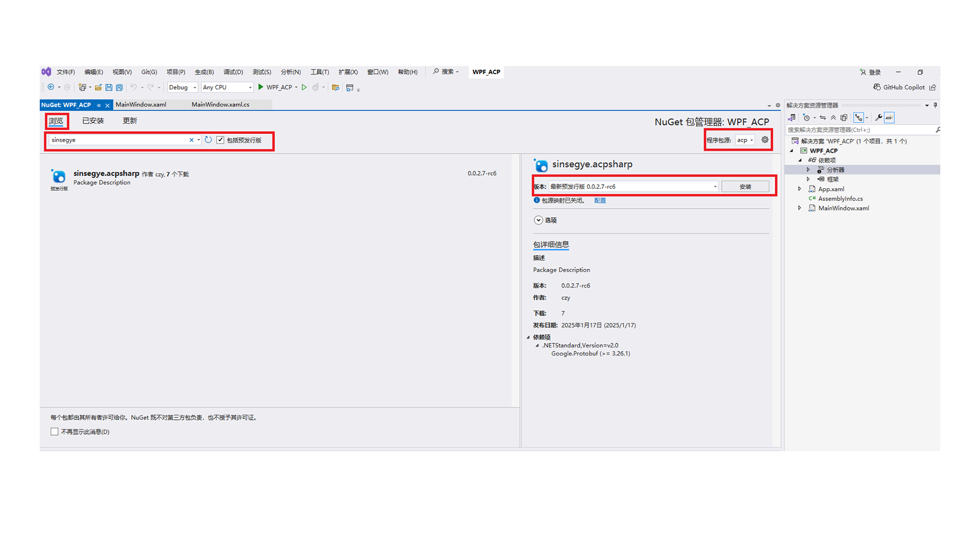Check the don't show this message again box
The image size is (980, 551).
(55, 432)
